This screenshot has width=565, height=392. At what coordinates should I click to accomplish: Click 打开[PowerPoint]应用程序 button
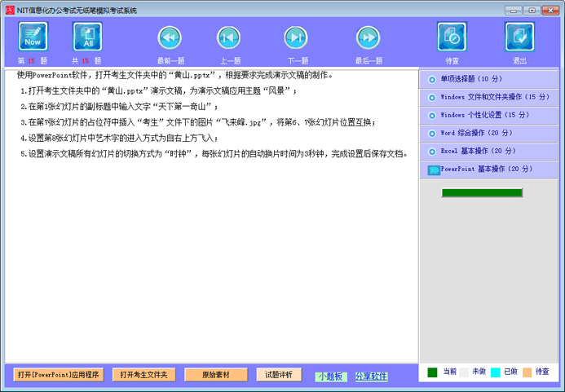(58, 375)
